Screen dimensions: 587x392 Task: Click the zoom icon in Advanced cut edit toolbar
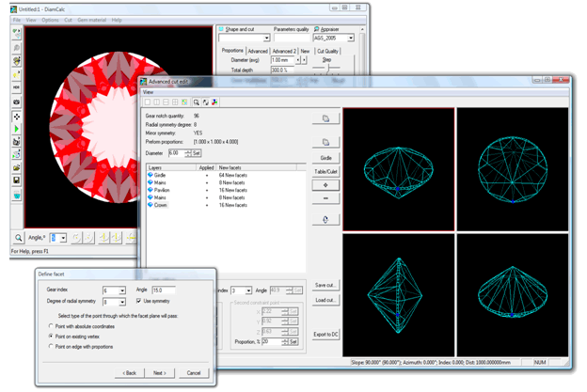[x=196, y=102]
